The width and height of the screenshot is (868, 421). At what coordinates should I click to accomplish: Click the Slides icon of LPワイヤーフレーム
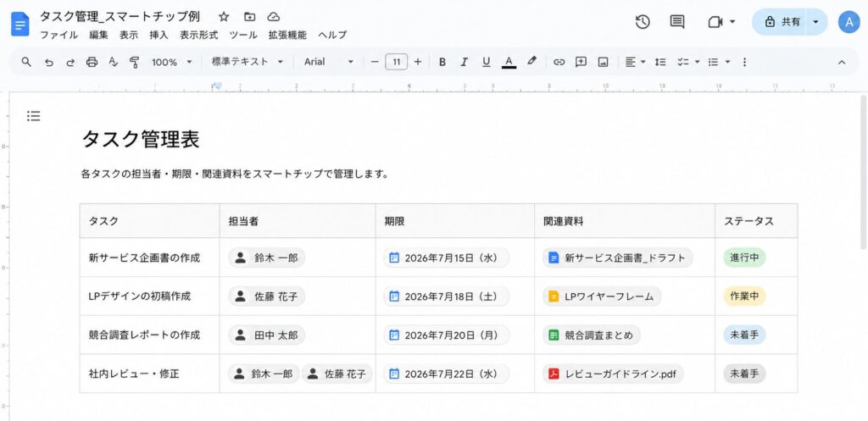553,296
